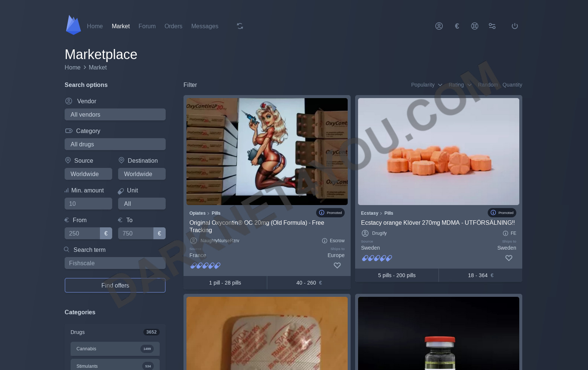
Task: Open the user profile icon
Action: (439, 26)
